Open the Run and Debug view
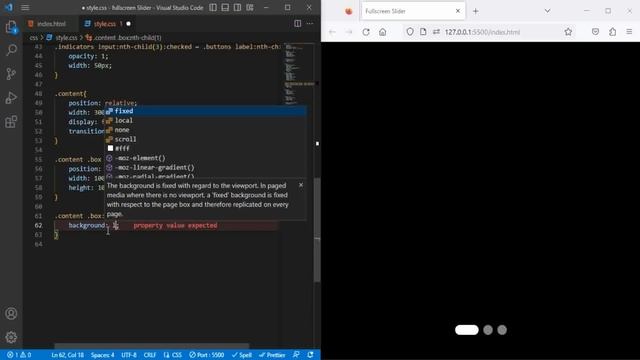 click(x=11, y=98)
